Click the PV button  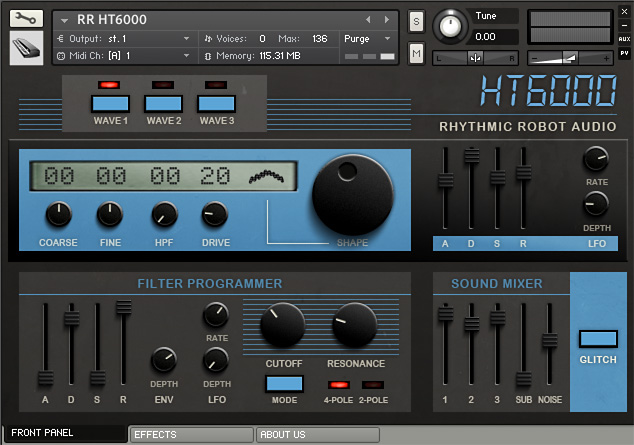click(x=624, y=53)
